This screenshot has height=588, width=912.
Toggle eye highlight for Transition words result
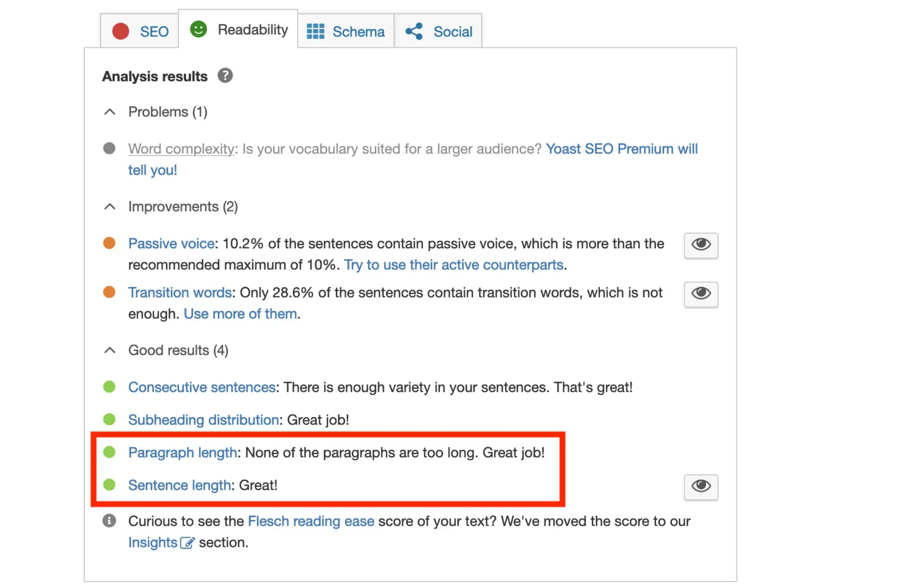click(701, 294)
